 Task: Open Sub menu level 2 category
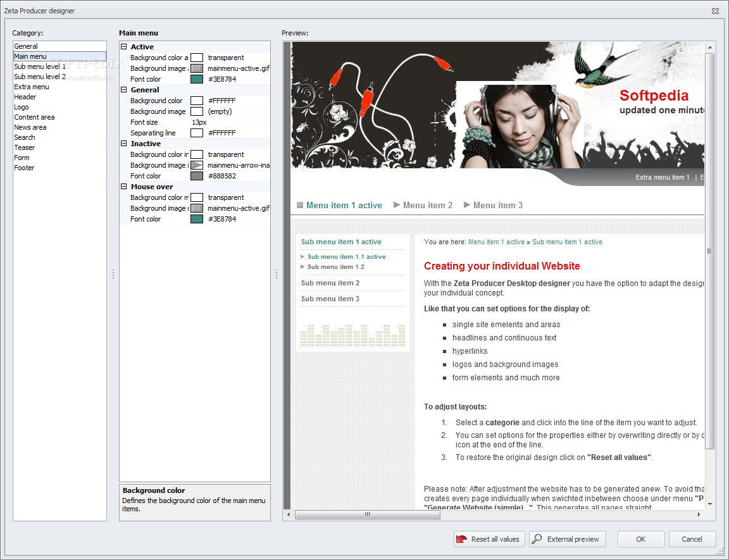click(59, 77)
